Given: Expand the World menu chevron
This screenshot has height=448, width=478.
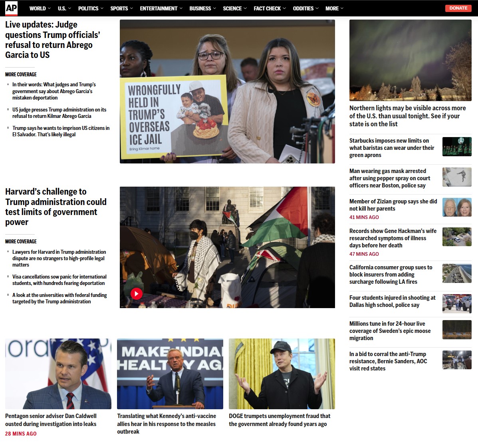Looking at the screenshot, I should pyautogui.click(x=50, y=8).
